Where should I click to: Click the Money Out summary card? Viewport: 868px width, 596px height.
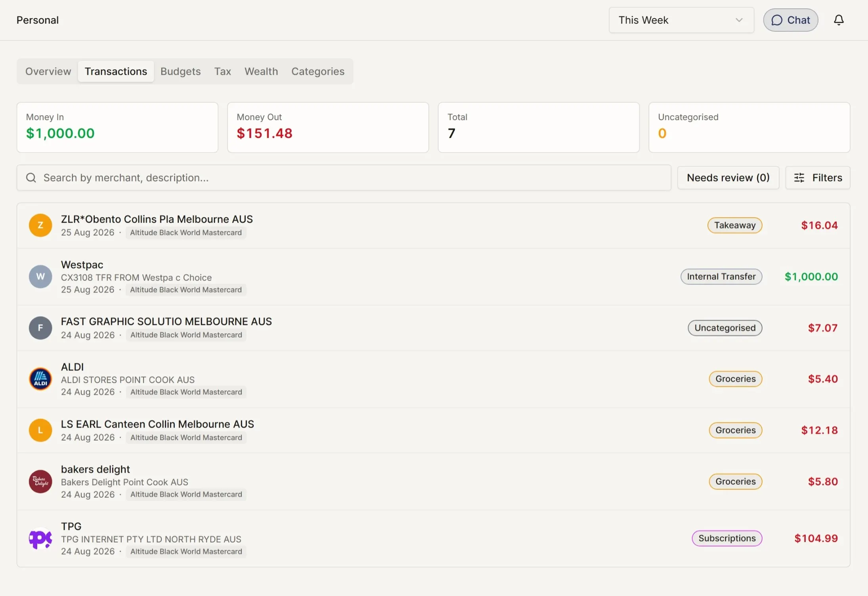coord(328,128)
